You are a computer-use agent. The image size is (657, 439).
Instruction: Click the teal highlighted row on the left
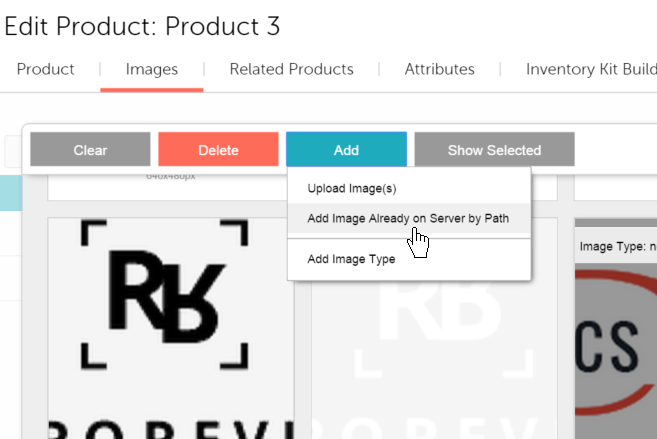(10, 192)
